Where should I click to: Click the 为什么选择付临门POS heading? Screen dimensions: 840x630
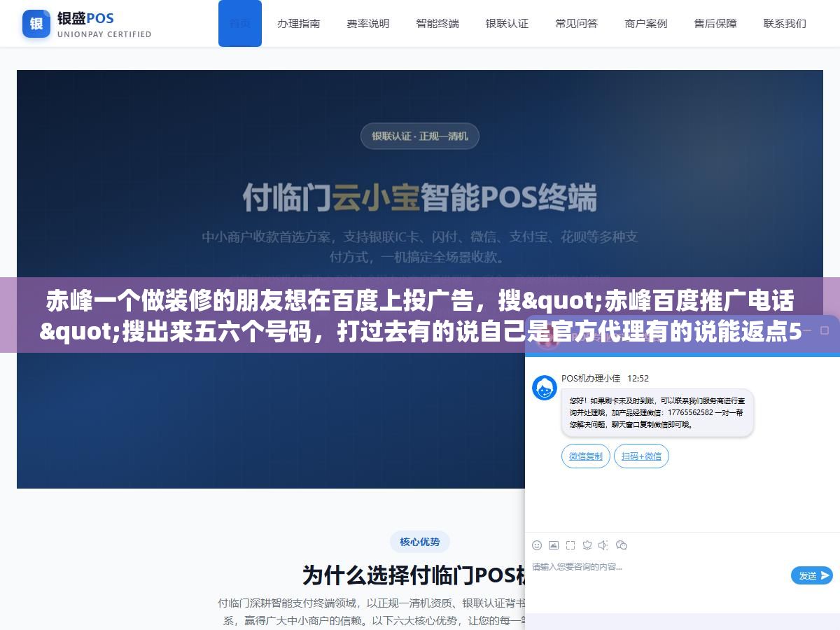coord(414,575)
